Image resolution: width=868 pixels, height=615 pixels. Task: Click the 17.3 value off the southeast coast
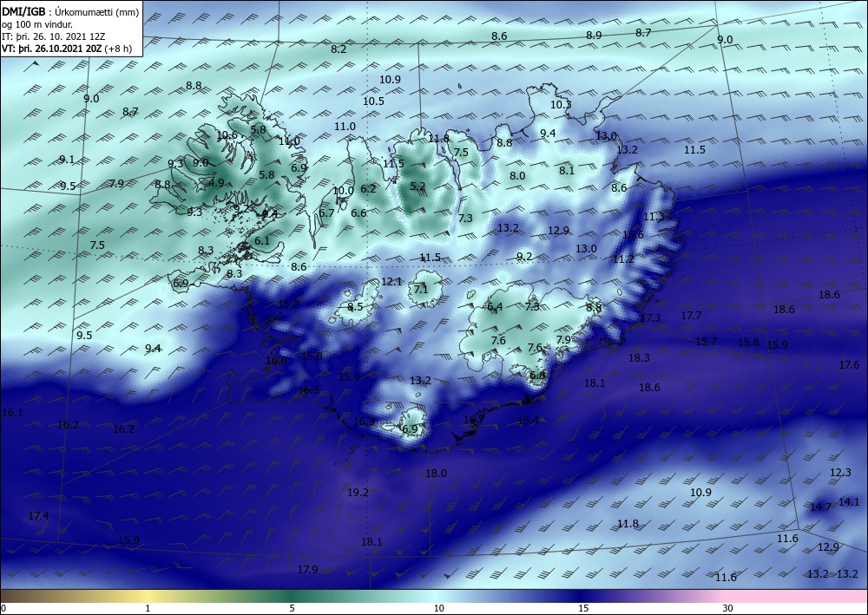click(650, 317)
